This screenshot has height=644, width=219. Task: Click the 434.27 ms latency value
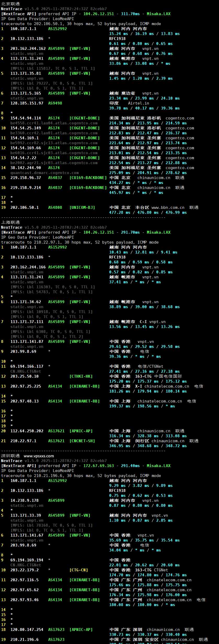point(120,183)
